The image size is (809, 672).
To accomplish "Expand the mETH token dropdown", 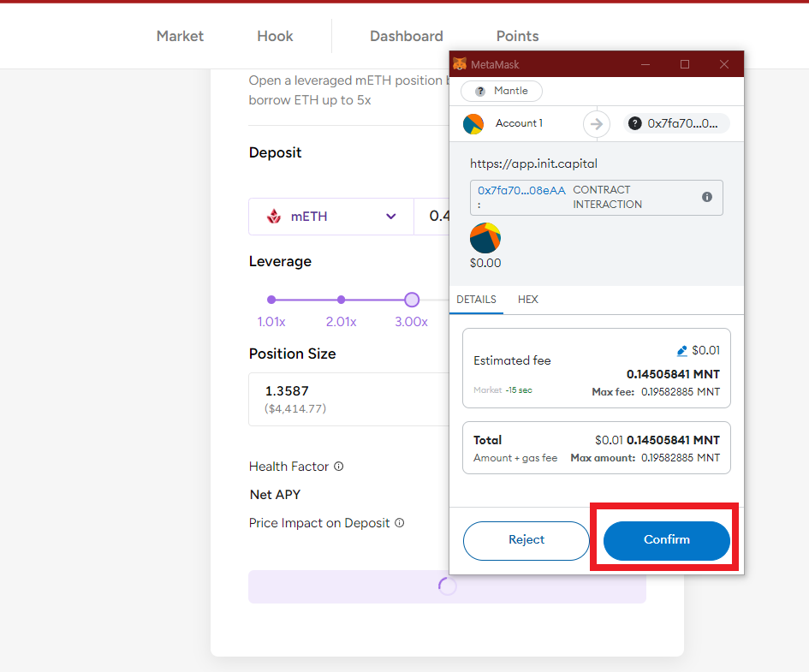I will click(x=331, y=217).
